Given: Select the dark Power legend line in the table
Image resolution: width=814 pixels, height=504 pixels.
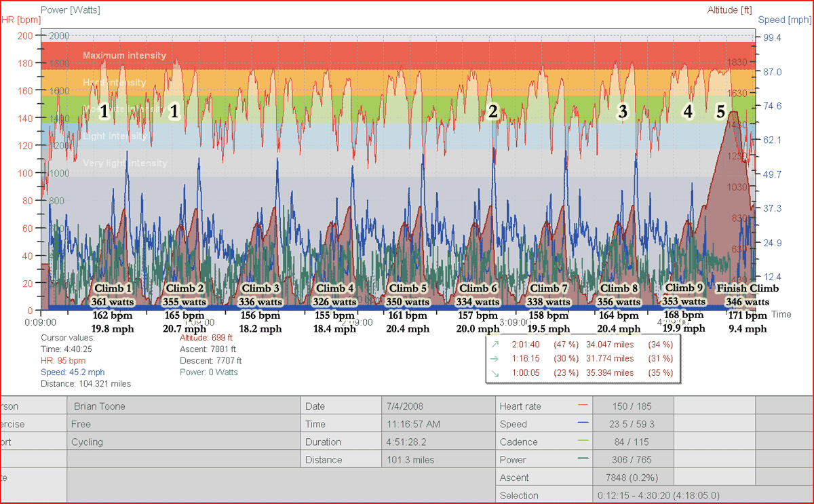Looking at the screenshot, I should point(582,459).
